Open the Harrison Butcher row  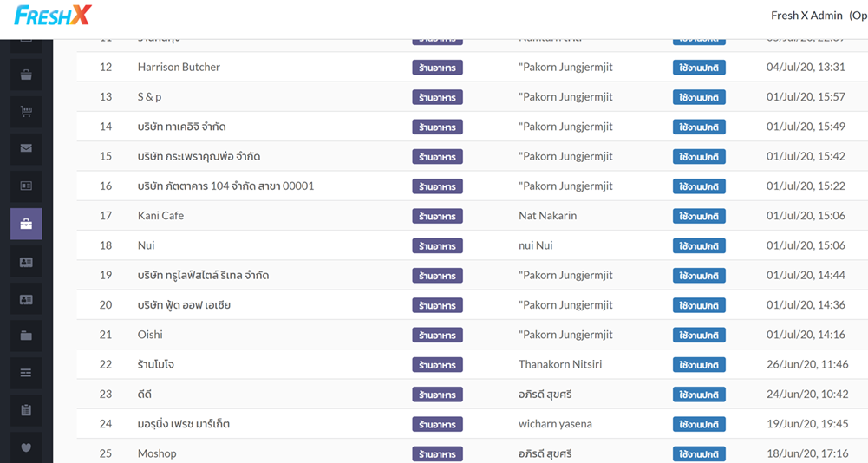coord(179,67)
